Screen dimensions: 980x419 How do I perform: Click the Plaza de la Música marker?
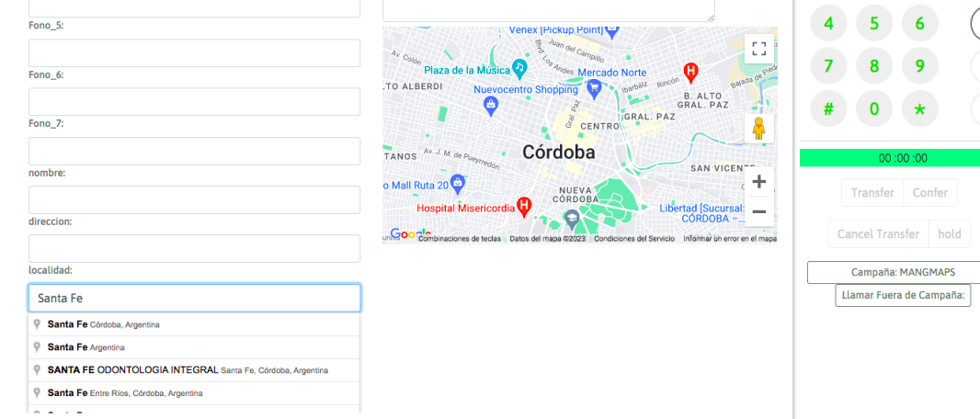519,69
